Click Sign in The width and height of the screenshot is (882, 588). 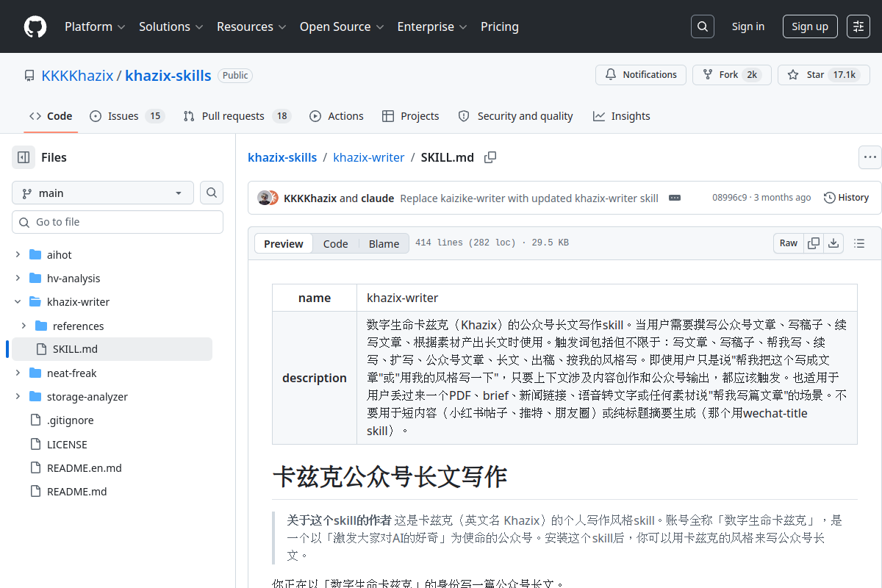tap(748, 26)
